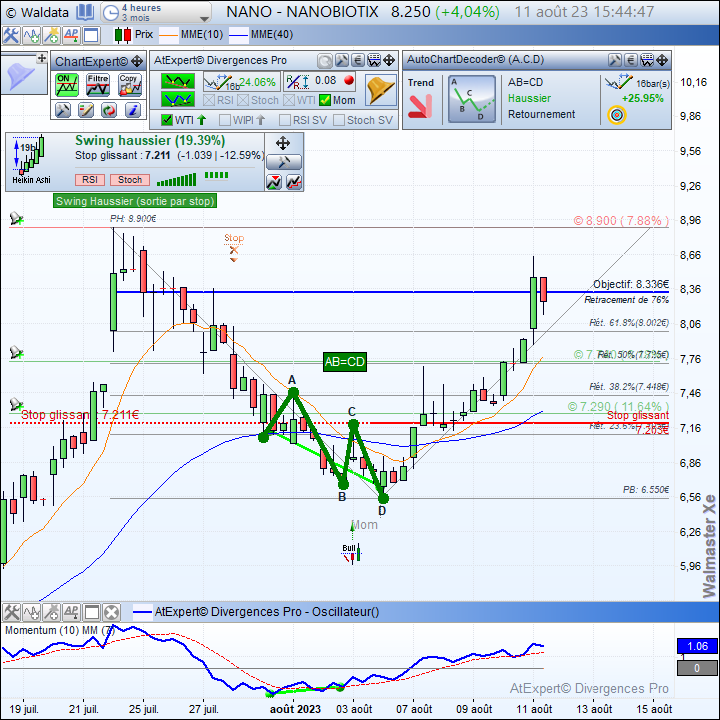Grab the Swing panel move handle
Viewport: 720px width, 720px height.
(283, 143)
